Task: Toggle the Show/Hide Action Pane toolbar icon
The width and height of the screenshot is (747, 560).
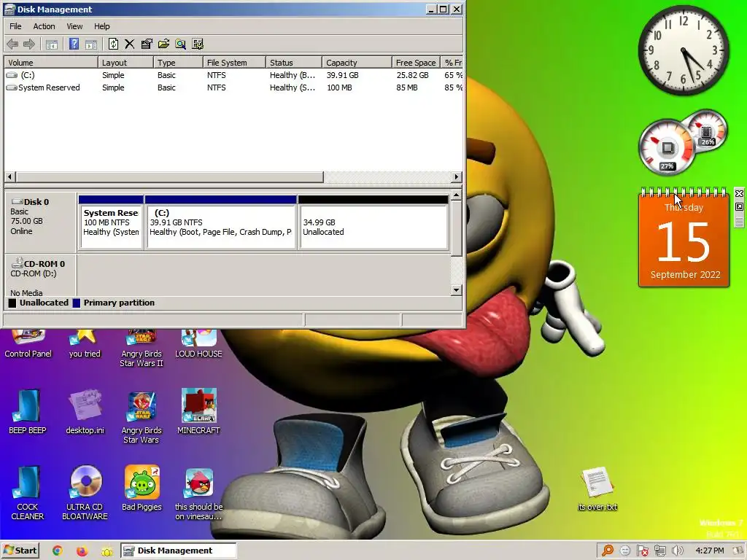Action: [x=91, y=44]
